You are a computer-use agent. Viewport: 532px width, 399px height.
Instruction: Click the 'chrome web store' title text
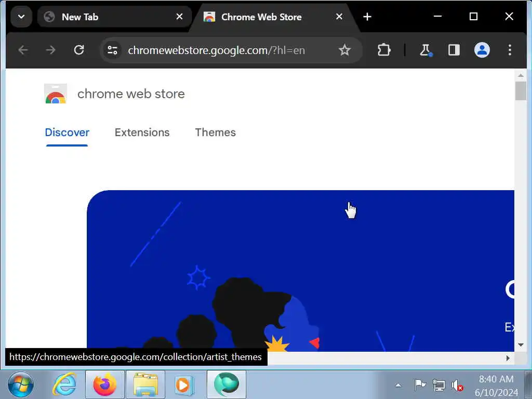(131, 94)
